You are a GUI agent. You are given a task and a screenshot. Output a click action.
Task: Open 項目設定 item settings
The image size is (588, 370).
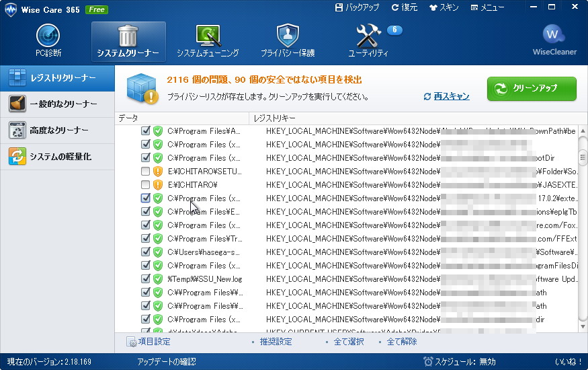tap(149, 342)
